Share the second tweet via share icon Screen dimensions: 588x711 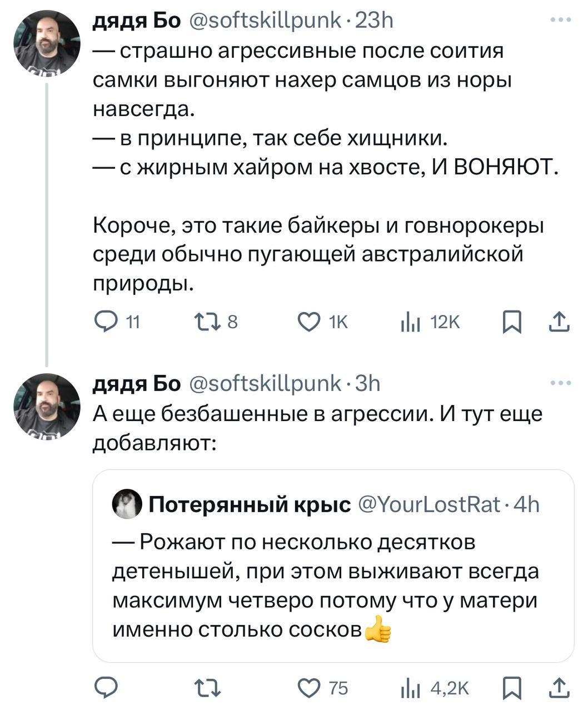pyautogui.click(x=559, y=689)
